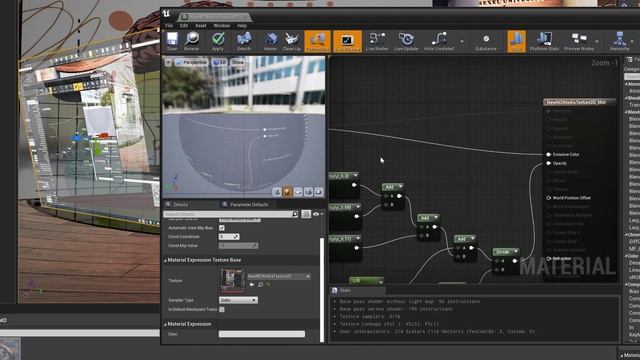Click the Divide node output pin
The width and height of the screenshot is (640, 360).
[515, 261]
